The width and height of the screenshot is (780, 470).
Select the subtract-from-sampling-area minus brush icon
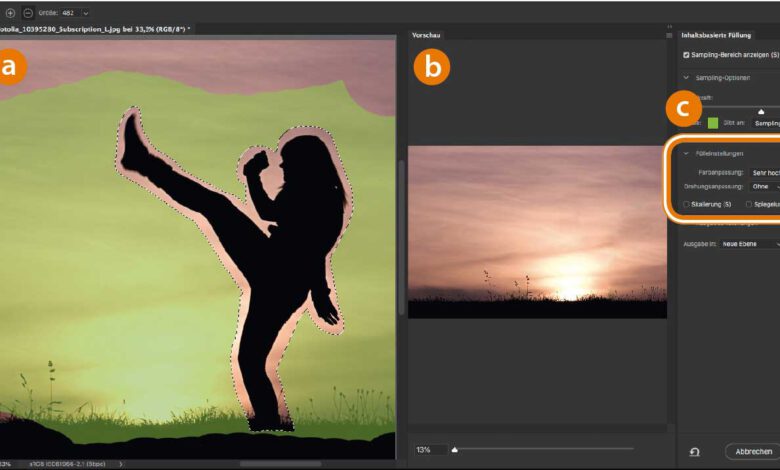28,13
